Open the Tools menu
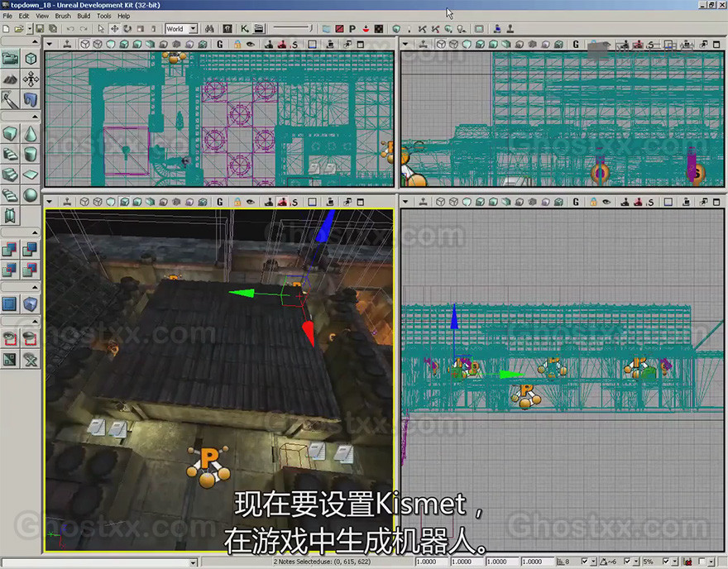 (104, 16)
